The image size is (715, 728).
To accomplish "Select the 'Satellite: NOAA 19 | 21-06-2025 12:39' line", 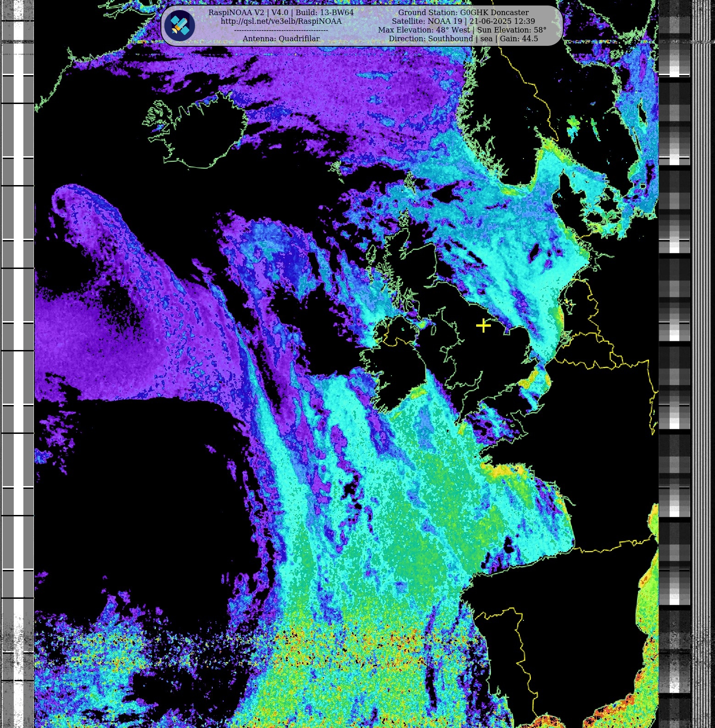I will click(463, 22).
